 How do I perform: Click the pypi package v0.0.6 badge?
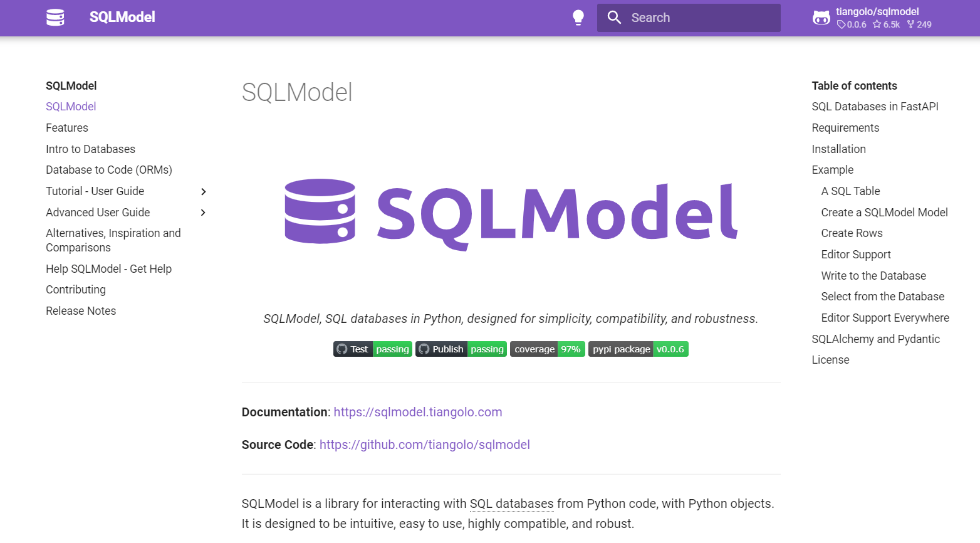638,349
